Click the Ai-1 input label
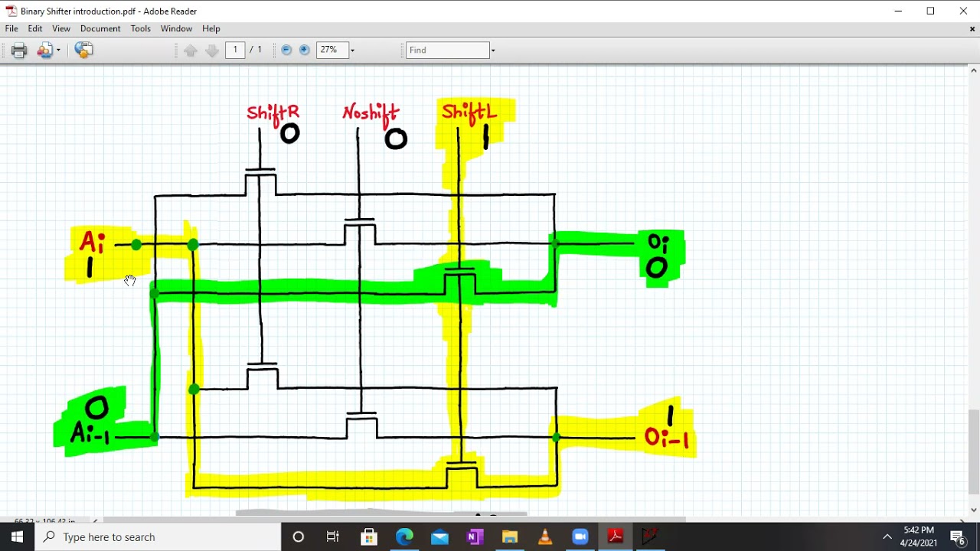Screen dimensions: 980x551 90,435
